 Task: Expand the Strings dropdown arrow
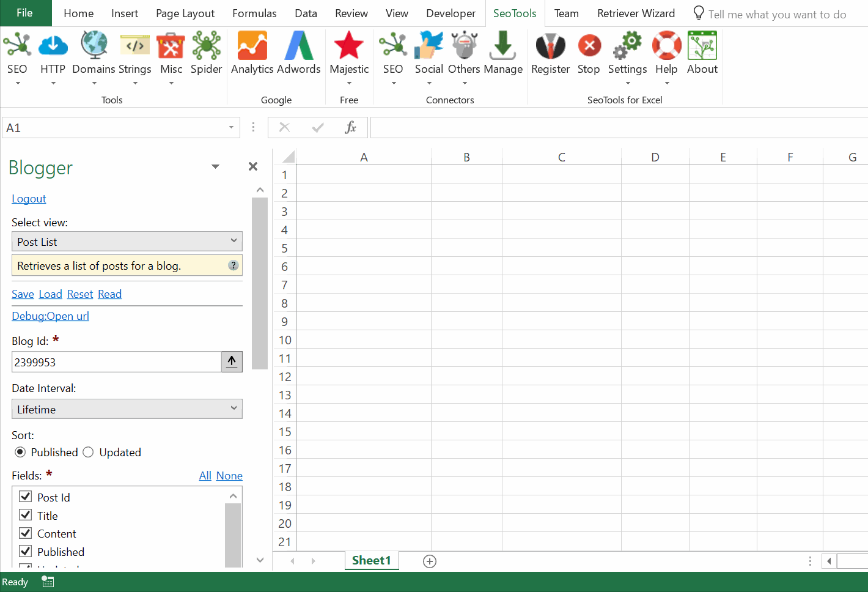pos(135,83)
